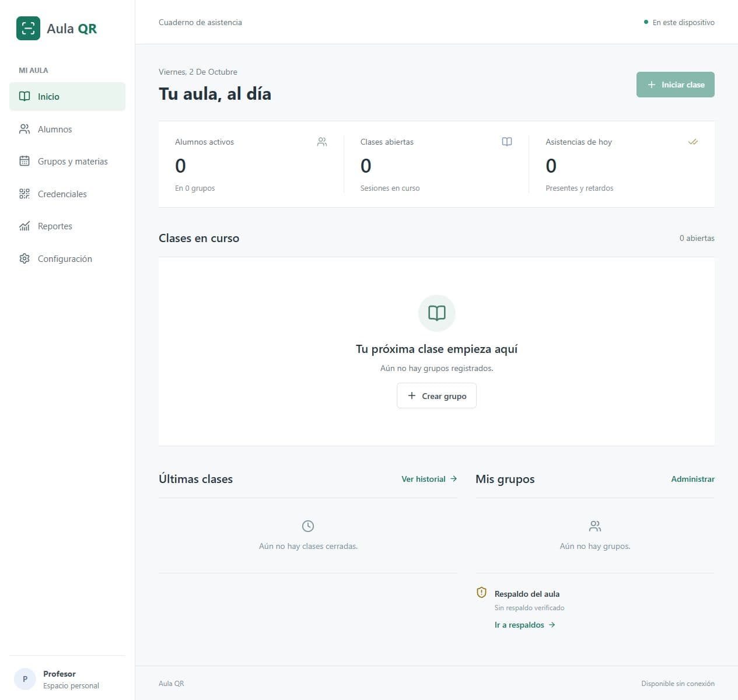Navigate to Credenciales

[67, 194]
